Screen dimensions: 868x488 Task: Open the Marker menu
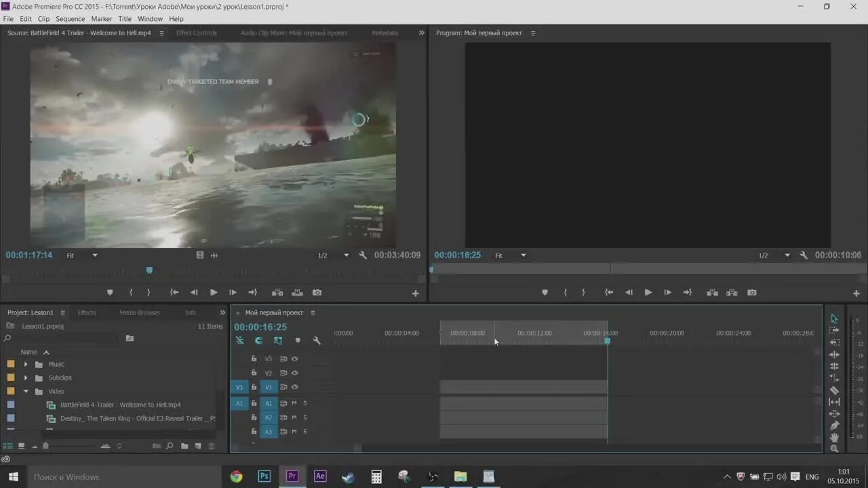(x=102, y=19)
